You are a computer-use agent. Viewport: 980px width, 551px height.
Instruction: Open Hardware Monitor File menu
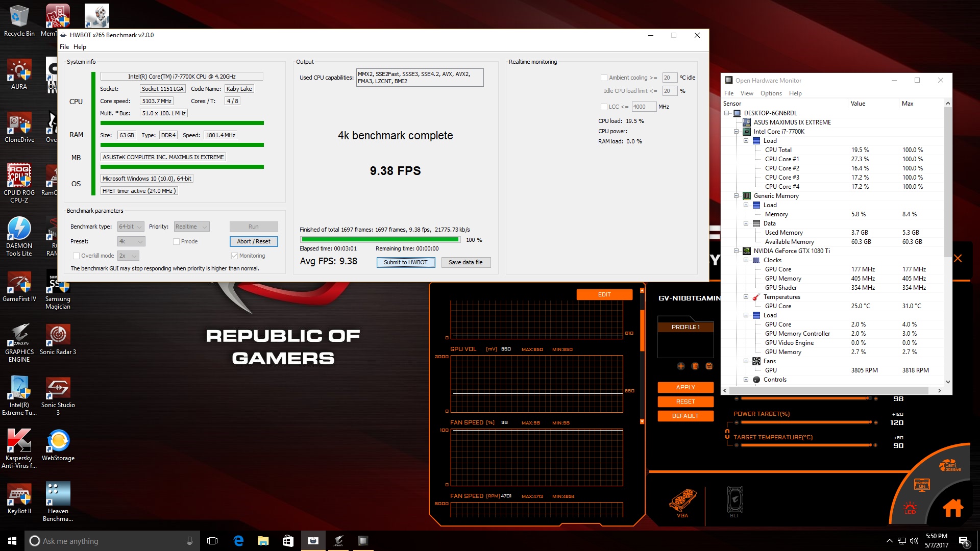(729, 93)
